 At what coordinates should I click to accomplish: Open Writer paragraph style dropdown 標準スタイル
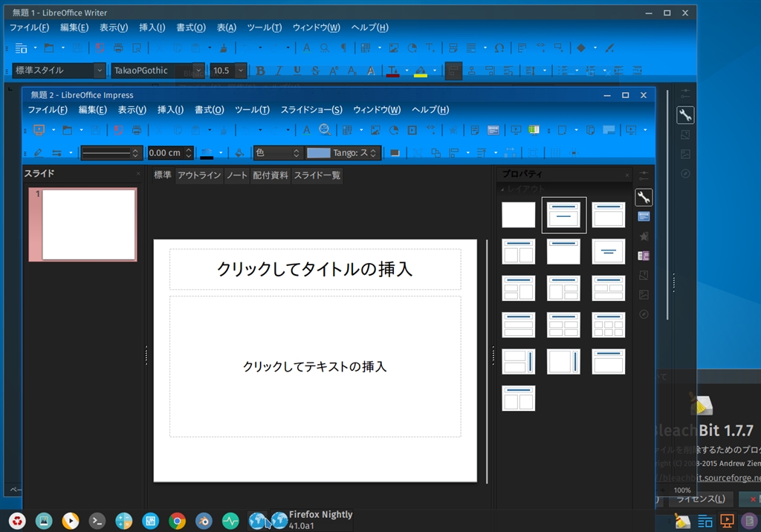coord(99,71)
